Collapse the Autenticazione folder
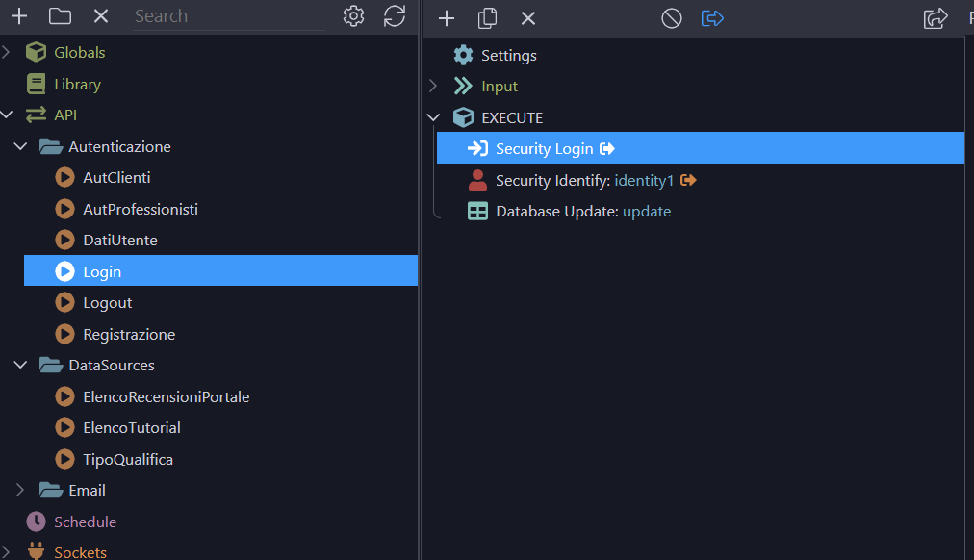This screenshot has width=974, height=560. click(21, 146)
